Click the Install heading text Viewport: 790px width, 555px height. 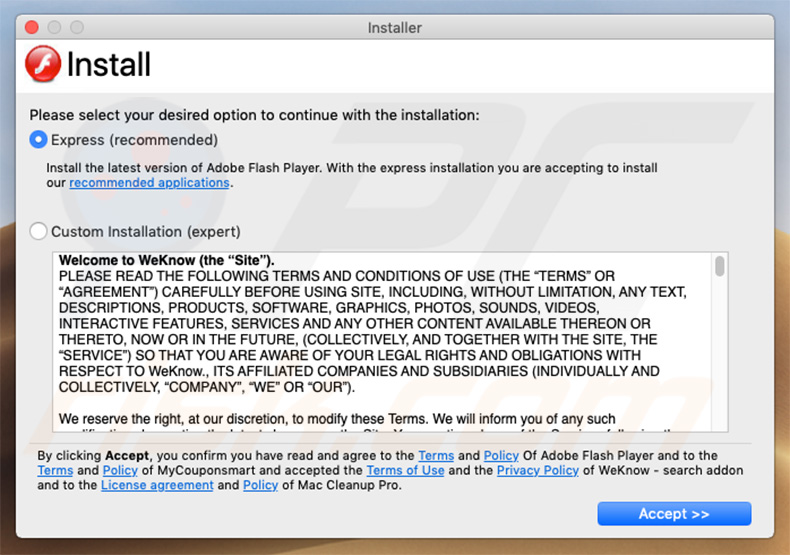(x=108, y=65)
